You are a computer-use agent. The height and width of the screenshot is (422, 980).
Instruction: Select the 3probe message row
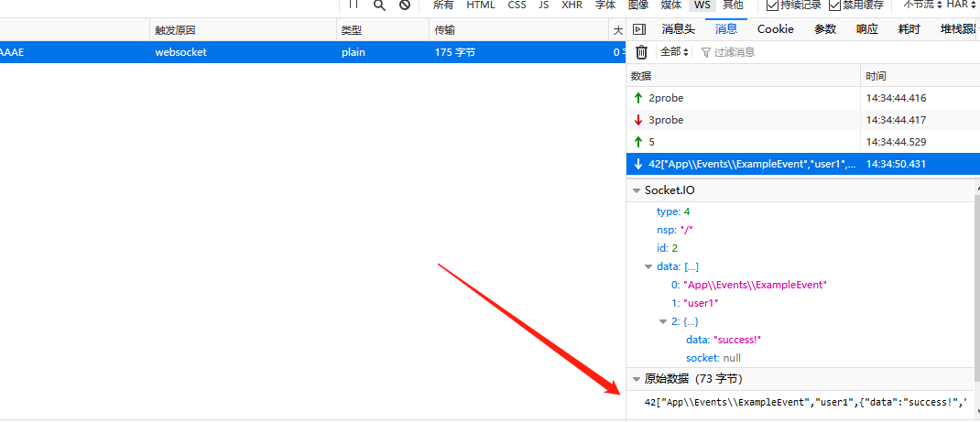[x=802, y=120]
